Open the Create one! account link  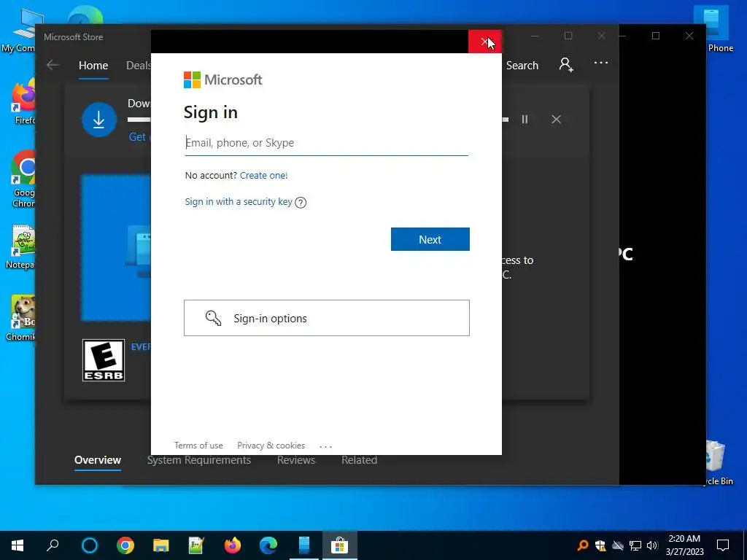coord(263,175)
